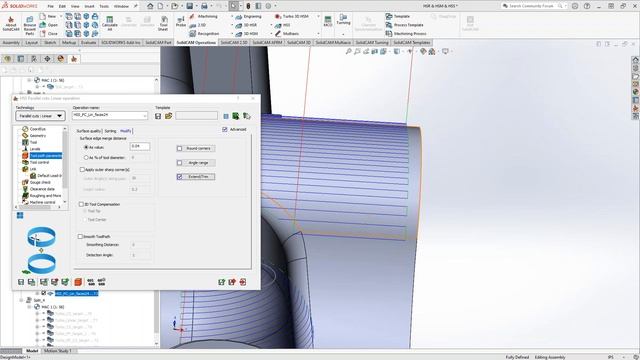Enable 3D Tool Compensation checkbox
Image resolution: width=640 pixels, height=360 pixels.
(x=81, y=204)
